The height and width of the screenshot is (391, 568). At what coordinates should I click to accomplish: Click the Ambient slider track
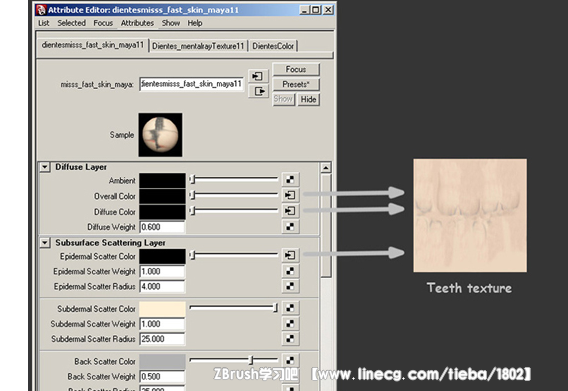(x=234, y=179)
